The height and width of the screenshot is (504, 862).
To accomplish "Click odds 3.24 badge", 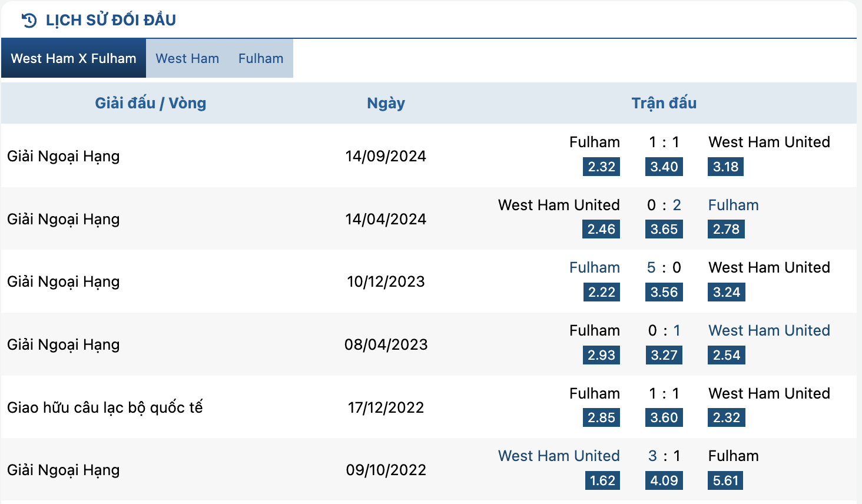I will pyautogui.click(x=727, y=292).
